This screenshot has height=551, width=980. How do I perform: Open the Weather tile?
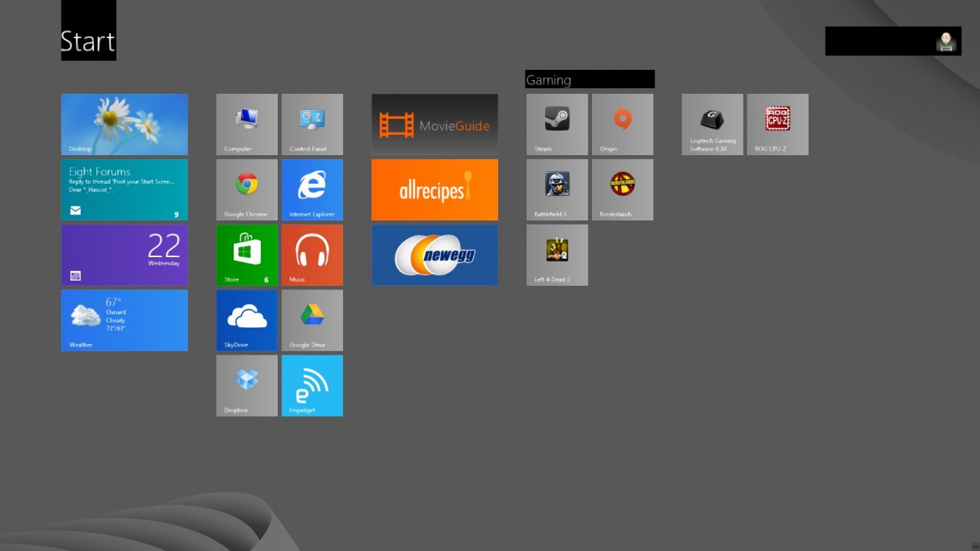(124, 320)
